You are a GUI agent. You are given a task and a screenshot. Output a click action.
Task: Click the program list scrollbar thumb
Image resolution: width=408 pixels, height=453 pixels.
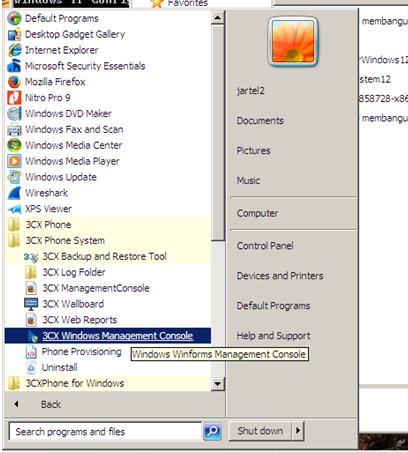point(218,132)
